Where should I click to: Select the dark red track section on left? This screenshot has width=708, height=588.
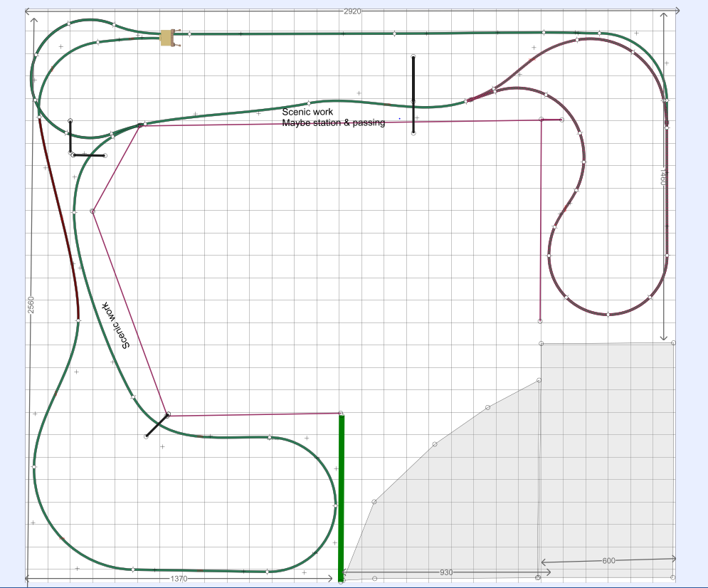pyautogui.click(x=59, y=218)
